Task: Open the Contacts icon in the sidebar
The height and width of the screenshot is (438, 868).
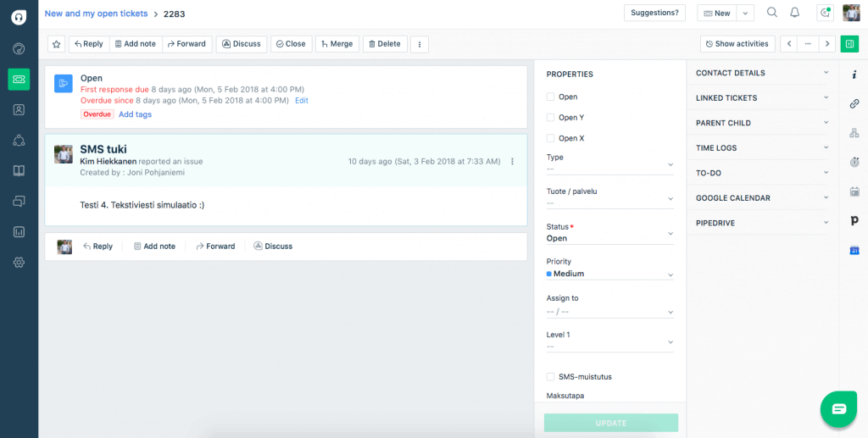Action: coord(19,109)
